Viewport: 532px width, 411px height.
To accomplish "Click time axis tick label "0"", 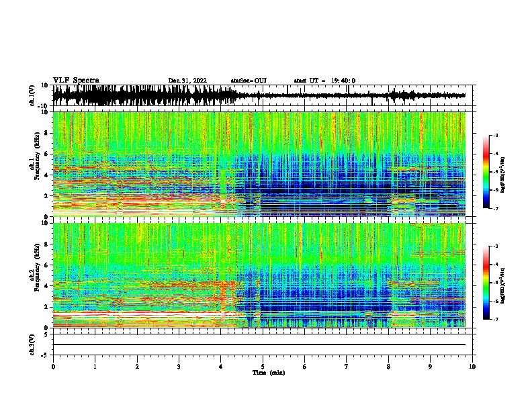I will (x=53, y=367).
